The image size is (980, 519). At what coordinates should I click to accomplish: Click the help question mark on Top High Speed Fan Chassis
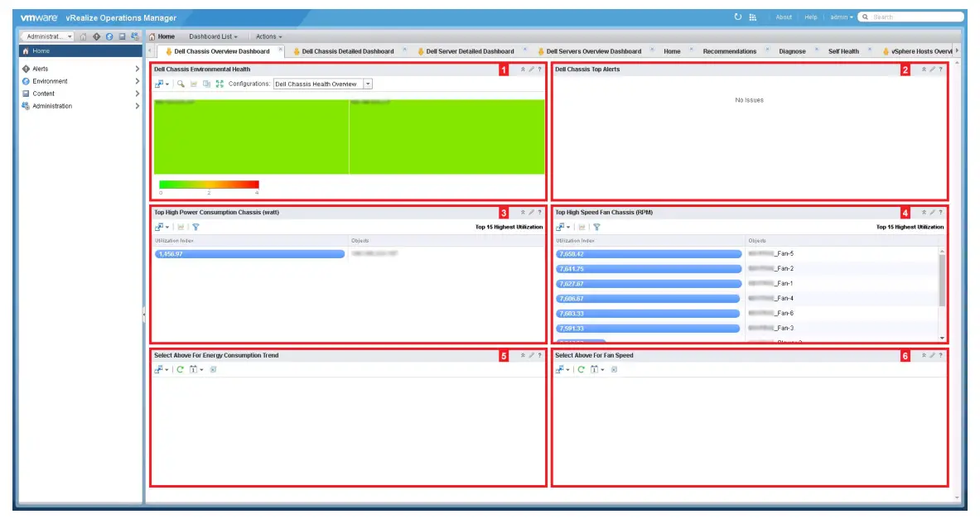[x=941, y=212]
